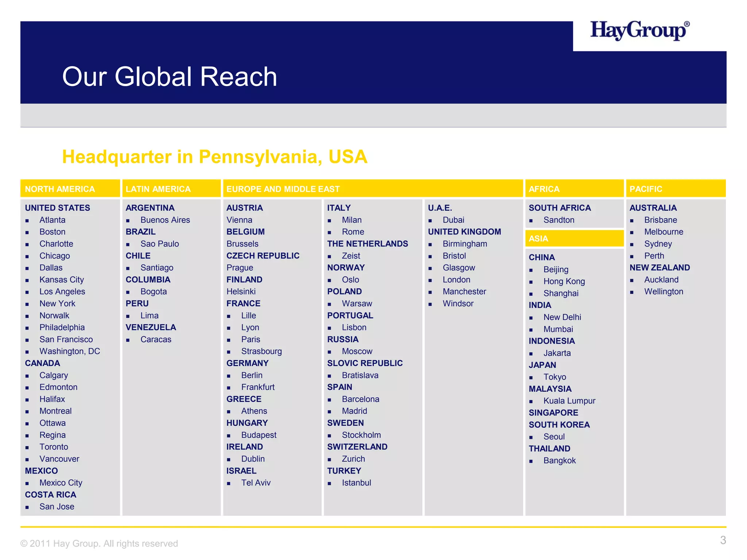Select the ARGENTINA heading

(150, 208)
